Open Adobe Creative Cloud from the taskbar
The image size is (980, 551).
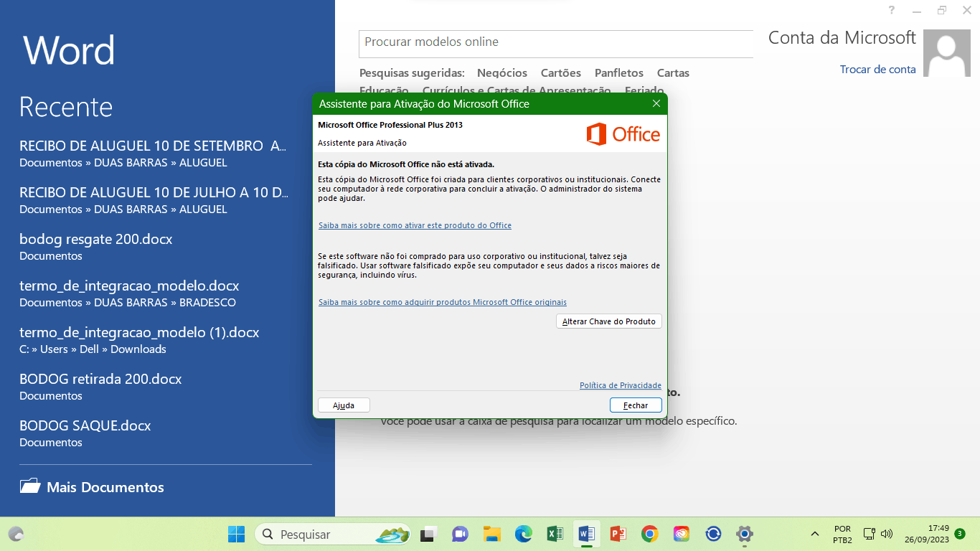pyautogui.click(x=682, y=534)
